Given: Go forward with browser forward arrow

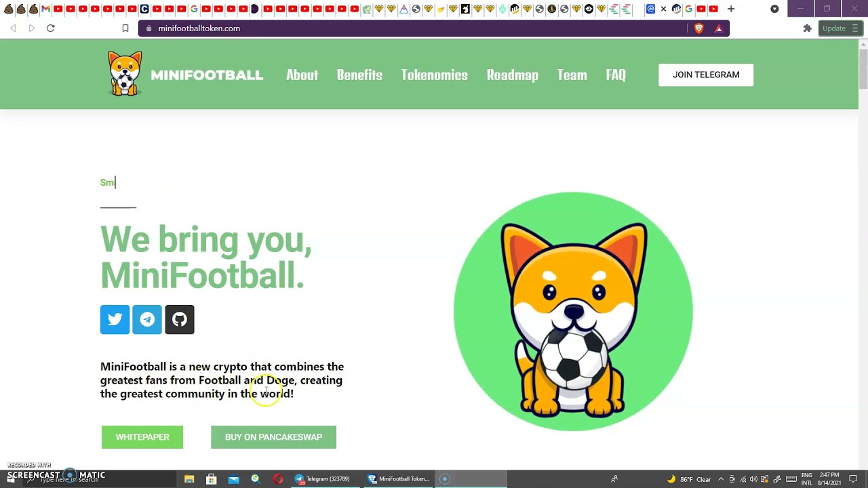Looking at the screenshot, I should (x=31, y=28).
